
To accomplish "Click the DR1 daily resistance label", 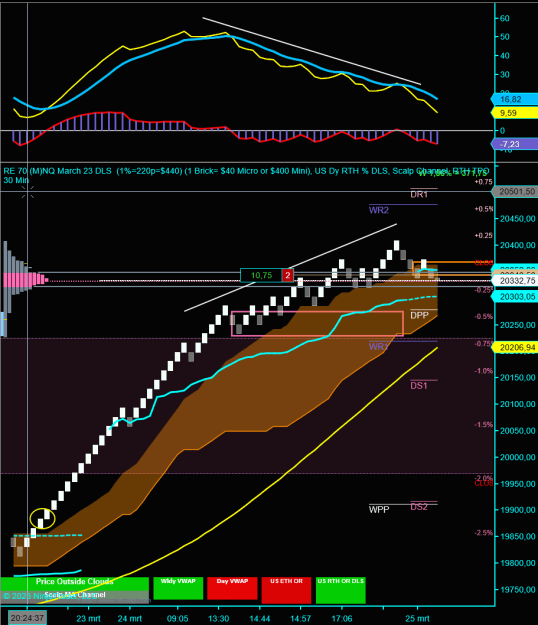I will click(419, 195).
